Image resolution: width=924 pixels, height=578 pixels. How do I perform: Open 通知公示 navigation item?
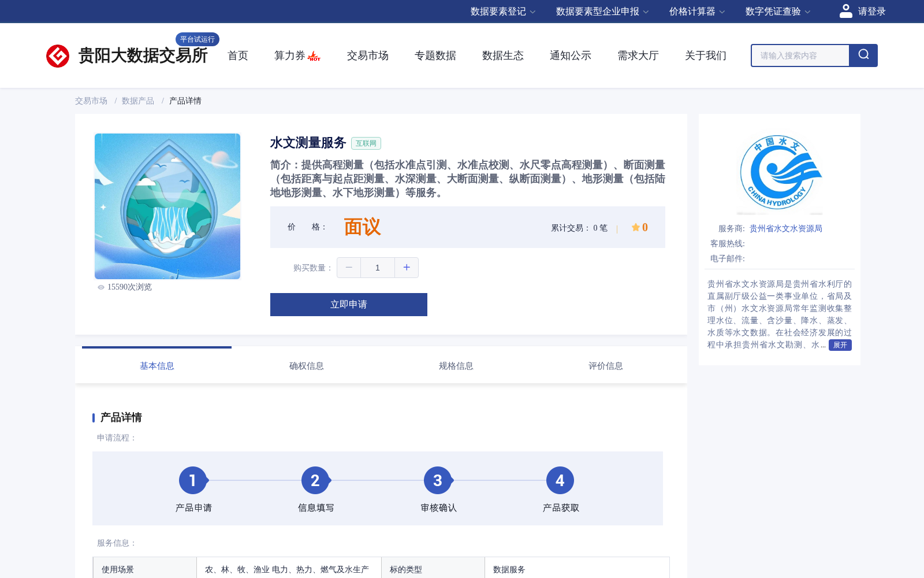571,55
